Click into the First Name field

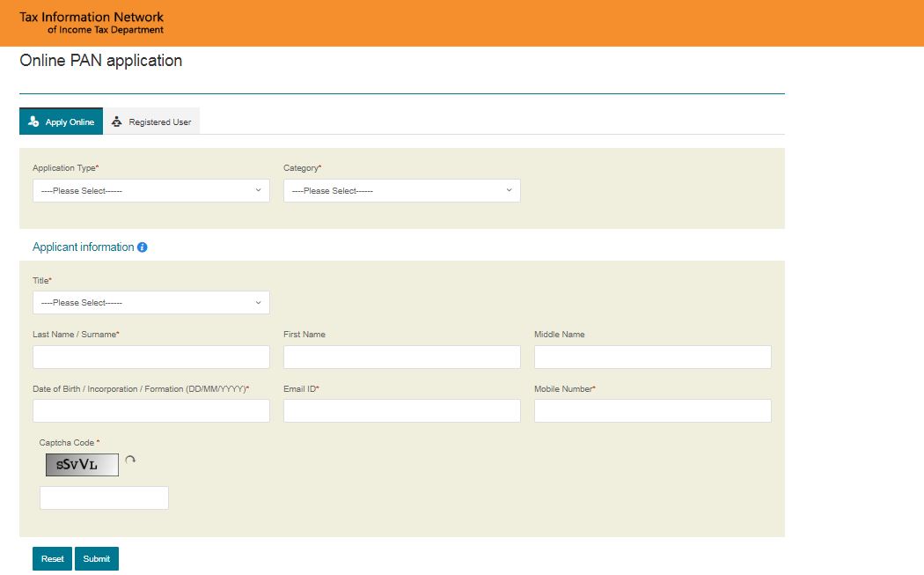pos(401,357)
